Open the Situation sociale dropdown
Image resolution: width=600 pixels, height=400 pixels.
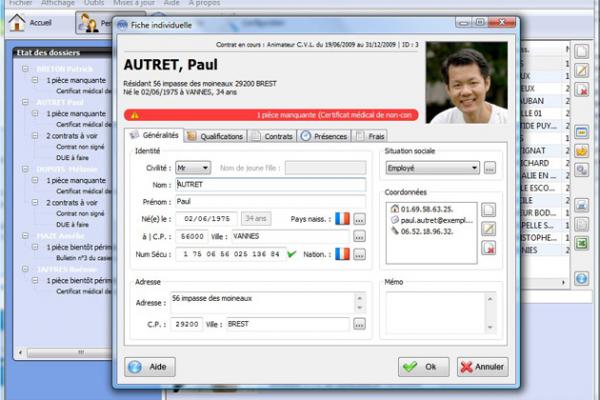[432, 168]
